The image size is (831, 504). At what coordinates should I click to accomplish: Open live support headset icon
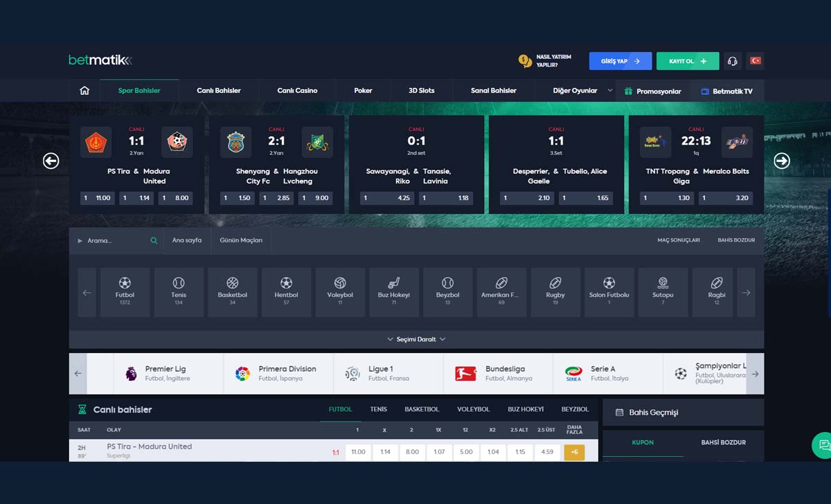(732, 61)
